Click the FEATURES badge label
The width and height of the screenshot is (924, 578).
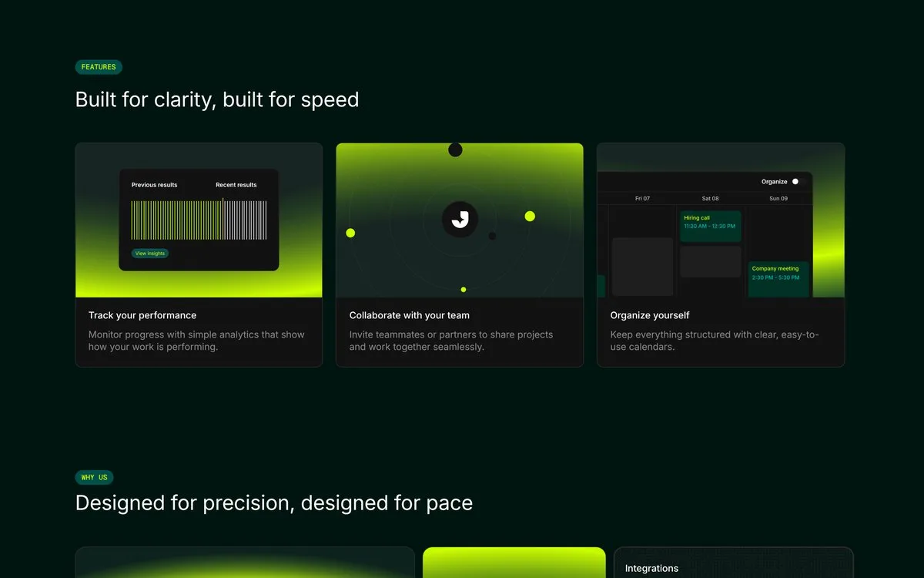click(99, 67)
